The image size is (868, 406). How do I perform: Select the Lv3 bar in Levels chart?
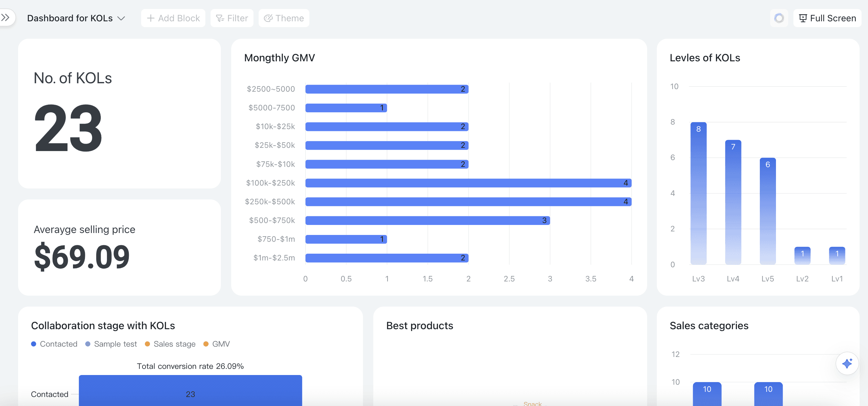tap(698, 193)
